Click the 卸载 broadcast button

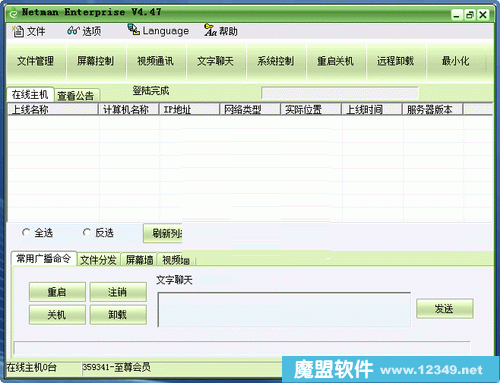118,314
